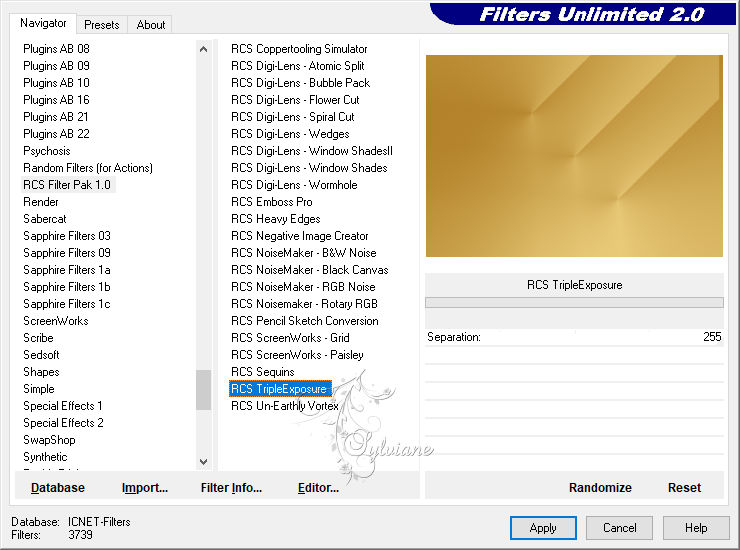Select Special Effects 2

[x=63, y=423]
